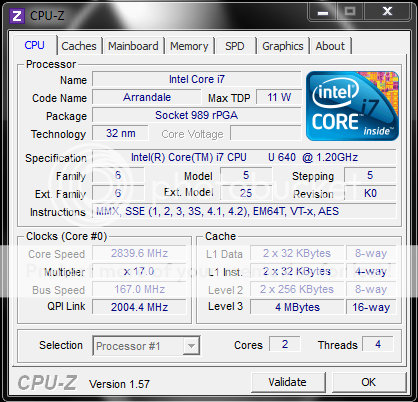Click the Intel Core i7 inside logo
The height and width of the screenshot is (402, 418).
coord(352,106)
